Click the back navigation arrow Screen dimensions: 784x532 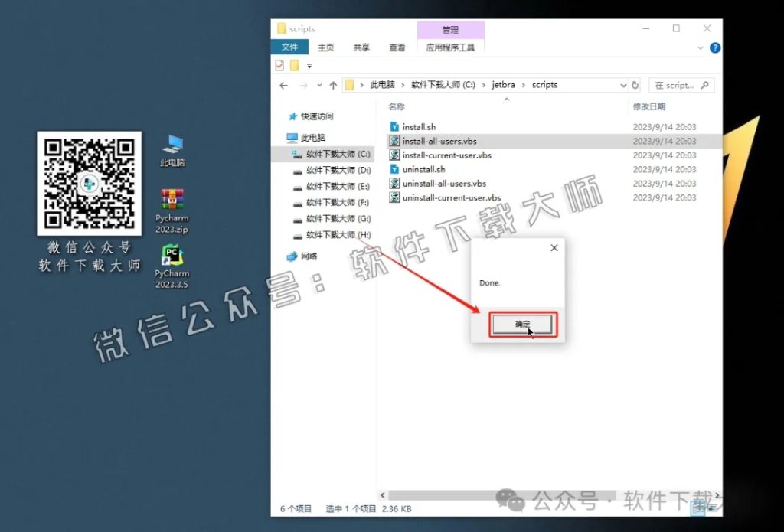pos(283,84)
